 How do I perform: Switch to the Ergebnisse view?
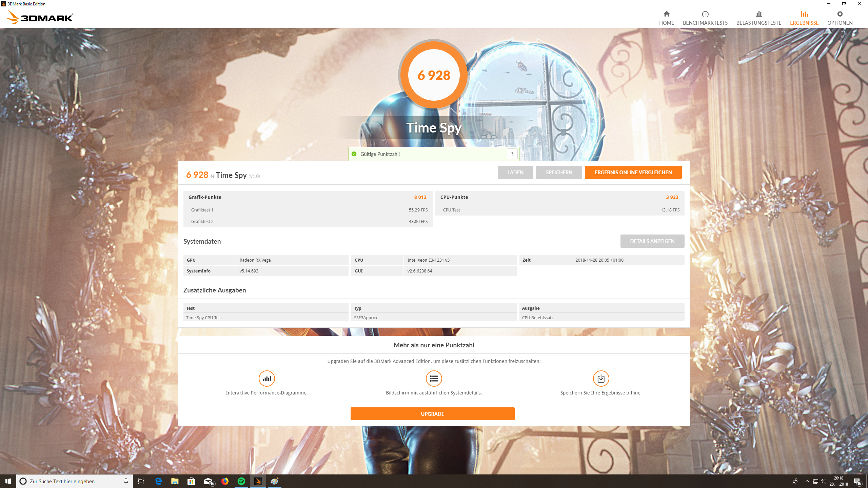(x=804, y=18)
